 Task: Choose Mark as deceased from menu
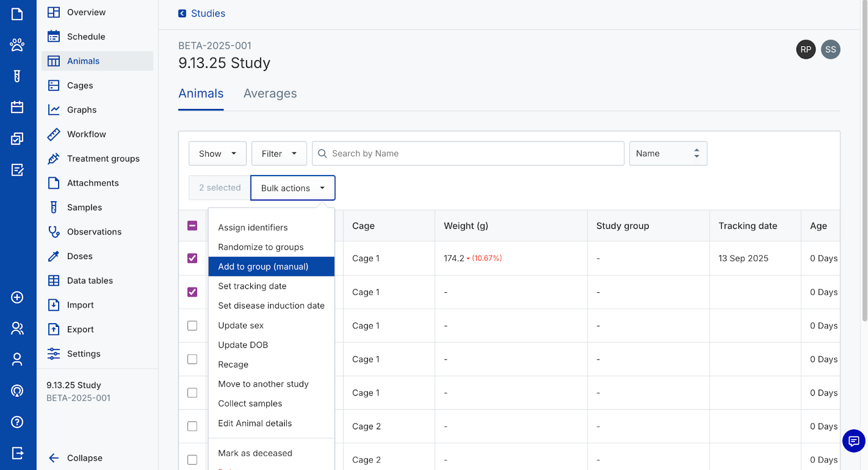(255, 453)
